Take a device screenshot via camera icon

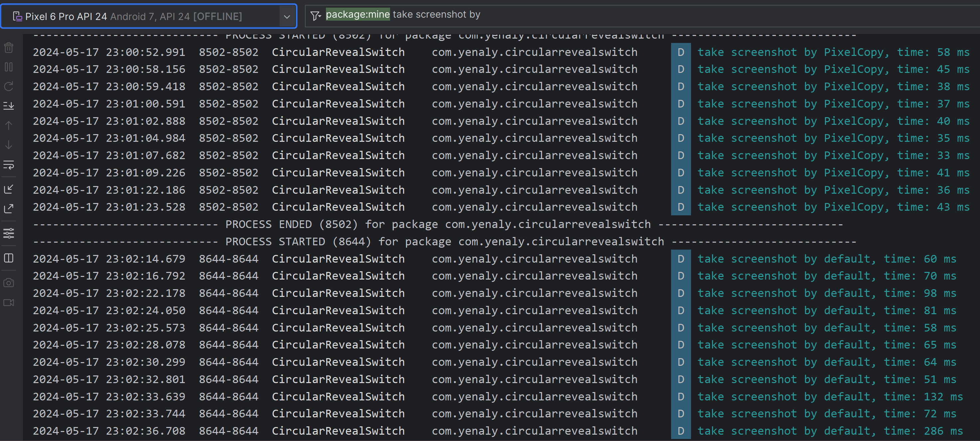(9, 283)
